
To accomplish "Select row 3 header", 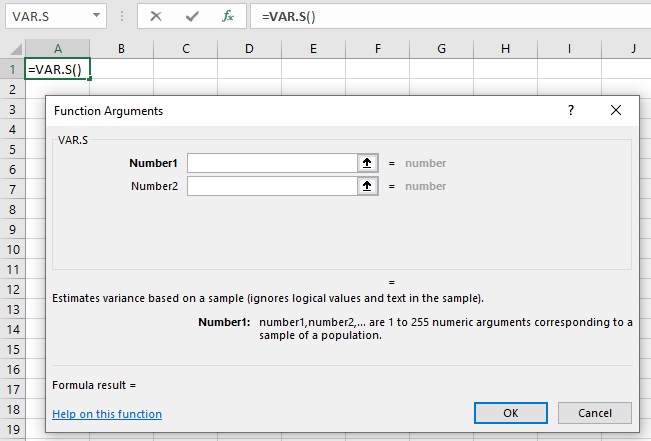I will 12,109.
